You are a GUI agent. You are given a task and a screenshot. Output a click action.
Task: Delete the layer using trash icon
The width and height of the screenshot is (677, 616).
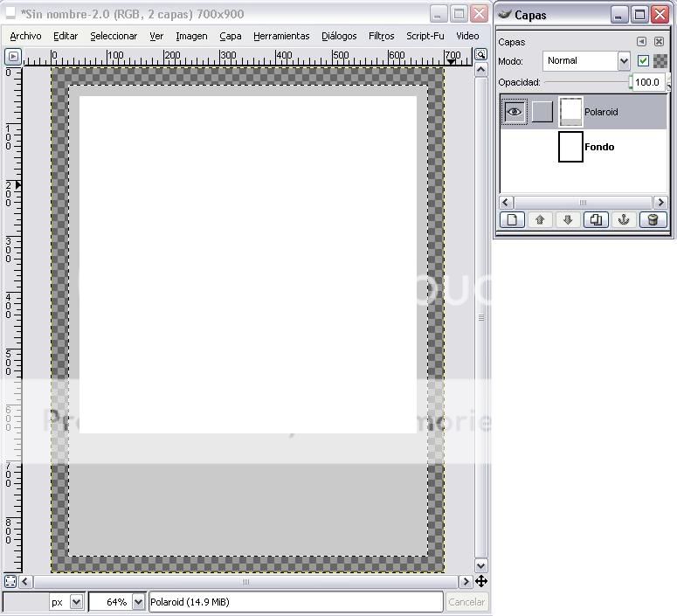653,220
